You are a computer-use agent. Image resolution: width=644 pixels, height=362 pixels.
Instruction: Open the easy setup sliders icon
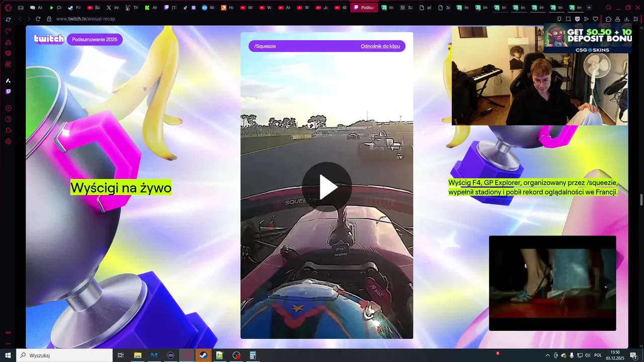tap(636, 19)
